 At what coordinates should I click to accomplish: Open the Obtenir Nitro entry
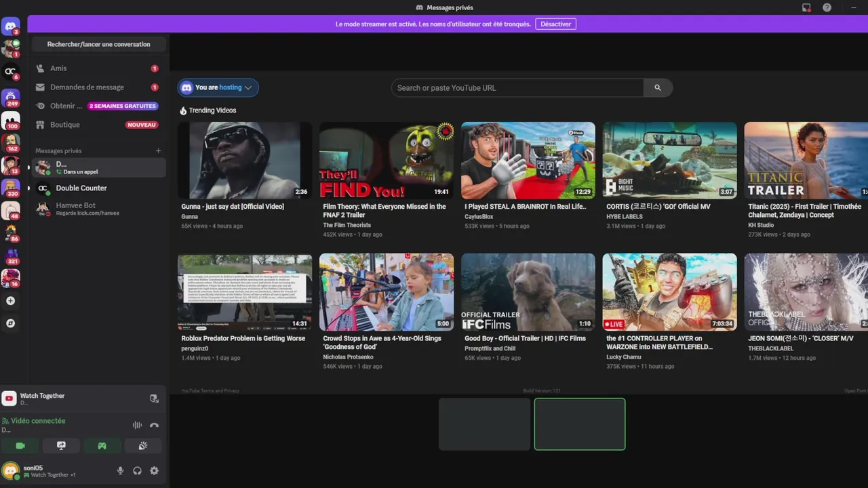[98, 106]
